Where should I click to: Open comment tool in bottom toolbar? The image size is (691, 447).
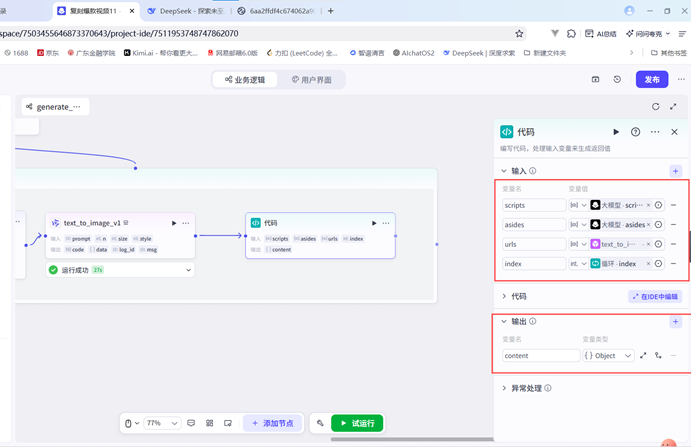(x=191, y=423)
